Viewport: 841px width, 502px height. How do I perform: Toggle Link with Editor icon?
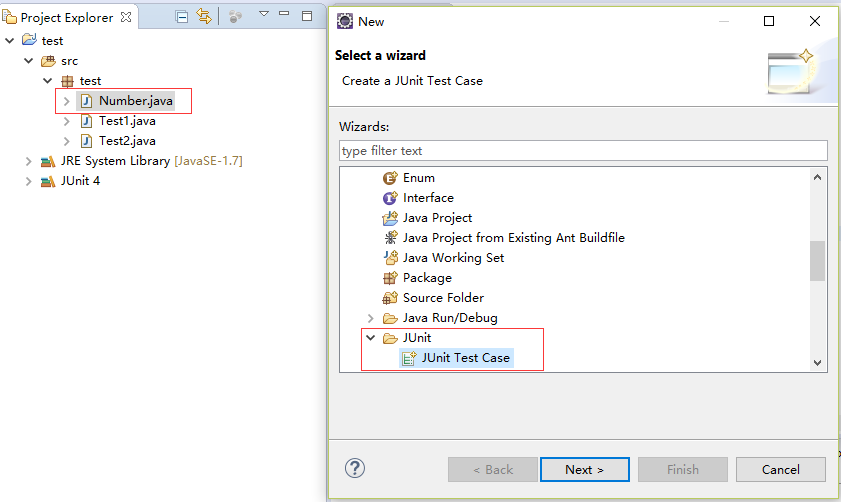[x=204, y=17]
